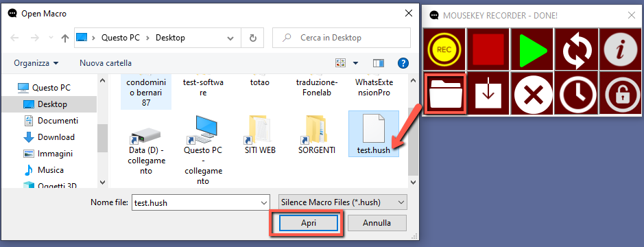Screen dimensions: 644x247
Task: Click the Cerca in Desktop search field
Action: click(342, 38)
